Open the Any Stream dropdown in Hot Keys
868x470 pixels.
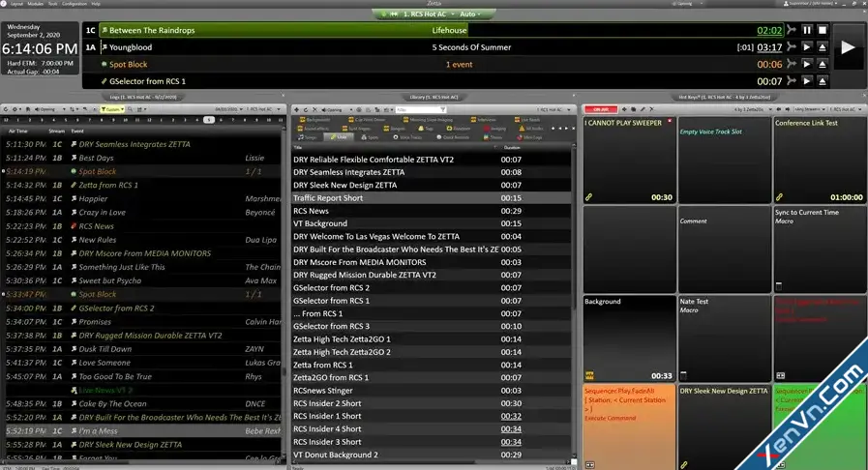[809, 109]
